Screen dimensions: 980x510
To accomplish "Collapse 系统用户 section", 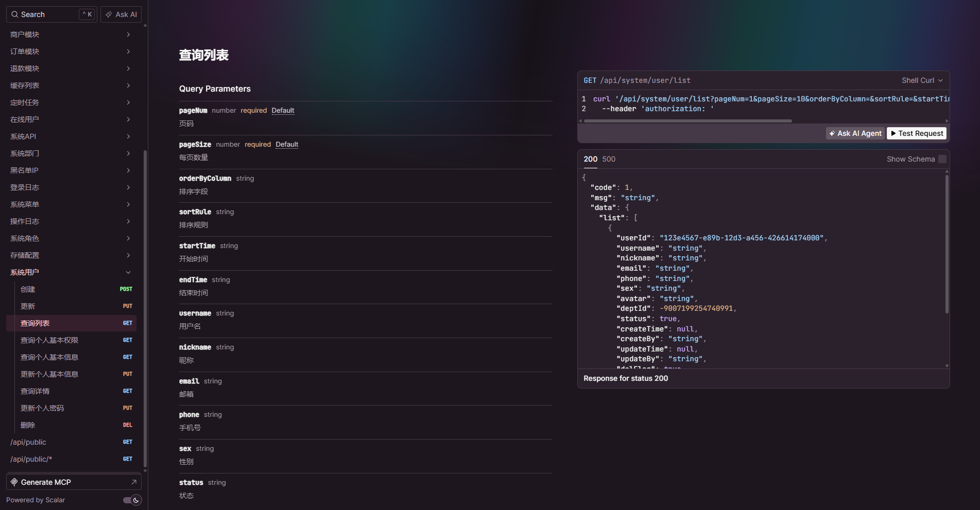I will (x=71, y=272).
